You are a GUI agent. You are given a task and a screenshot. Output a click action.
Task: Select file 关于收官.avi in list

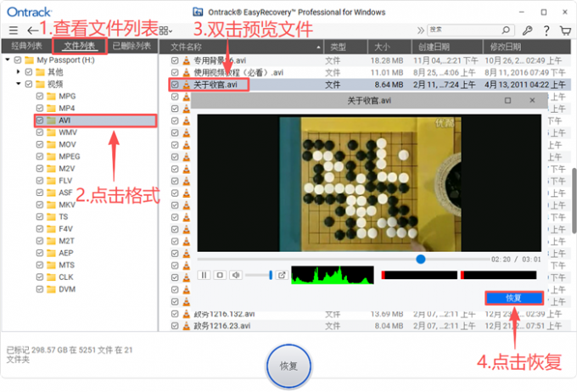click(216, 85)
